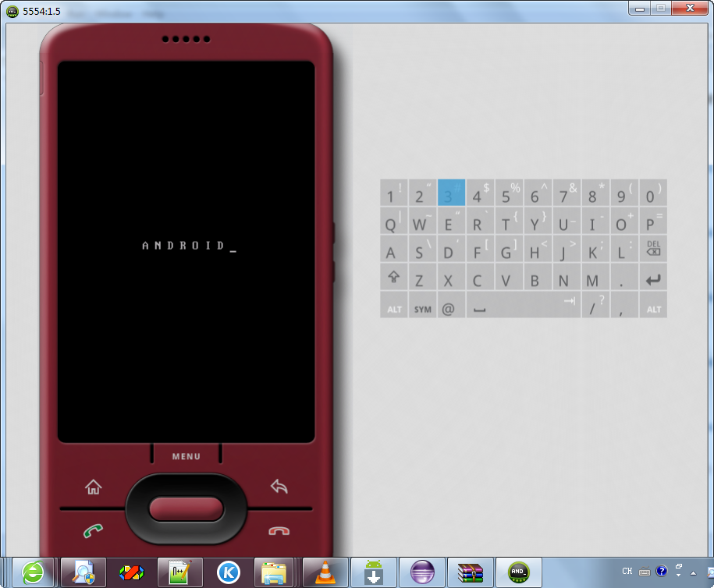Click the 5 percent key
Viewport: 714px width, 588px height.
pos(509,193)
